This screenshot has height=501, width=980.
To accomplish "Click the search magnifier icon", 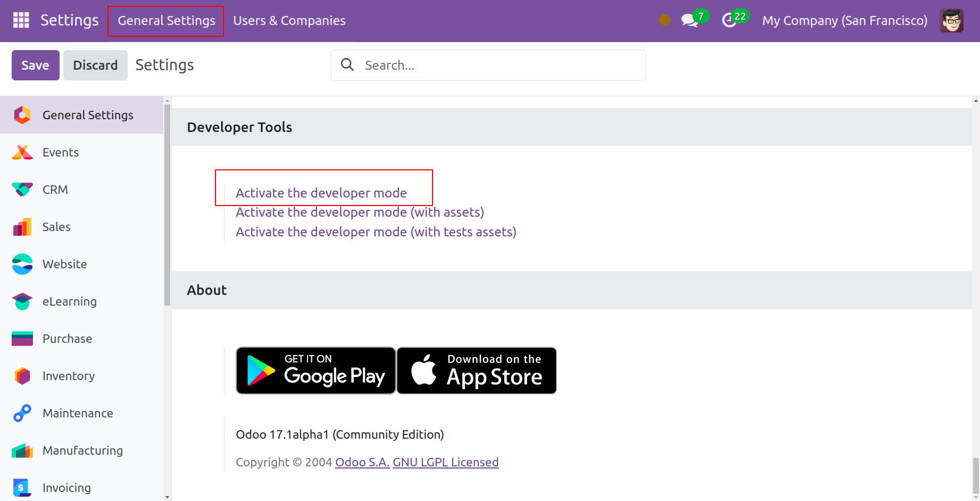I will [x=347, y=64].
